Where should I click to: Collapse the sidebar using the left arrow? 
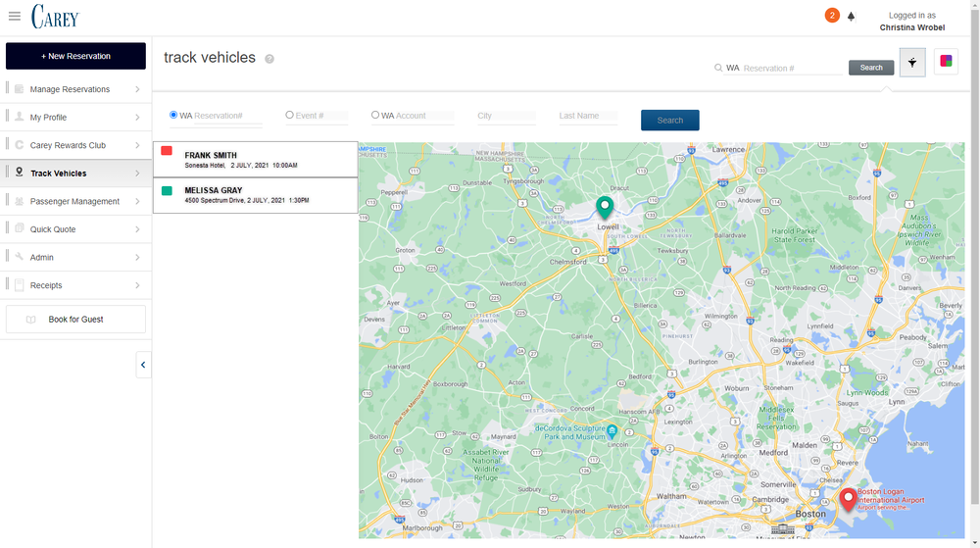(143, 365)
